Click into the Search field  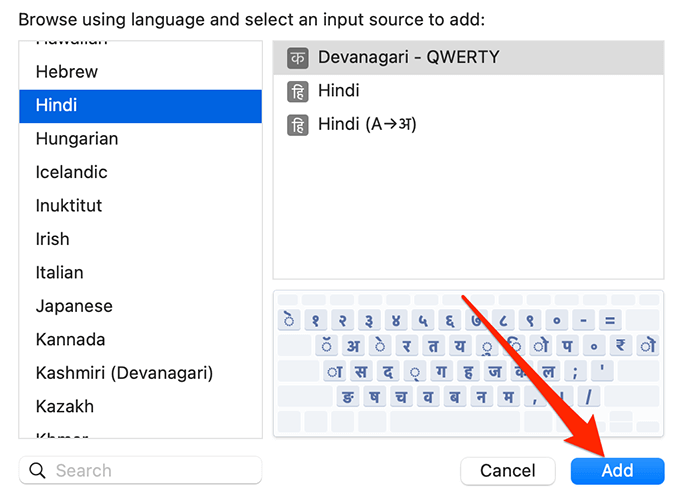point(150,471)
